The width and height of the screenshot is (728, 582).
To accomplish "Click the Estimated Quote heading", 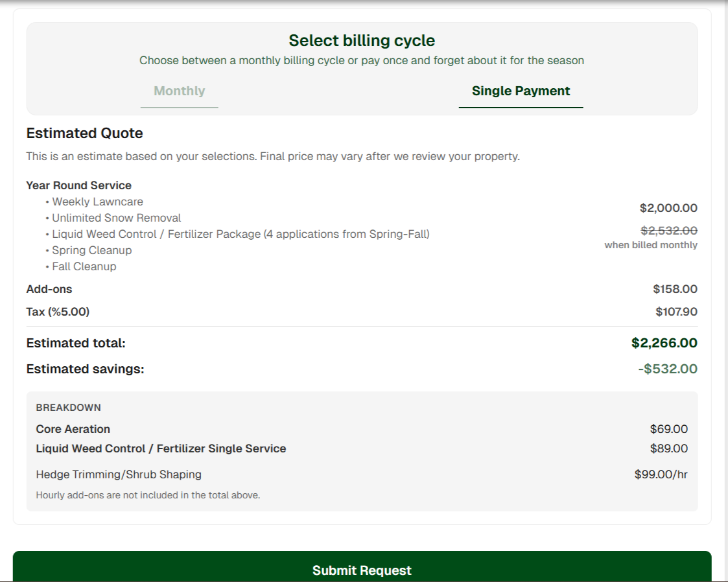I will click(x=85, y=134).
